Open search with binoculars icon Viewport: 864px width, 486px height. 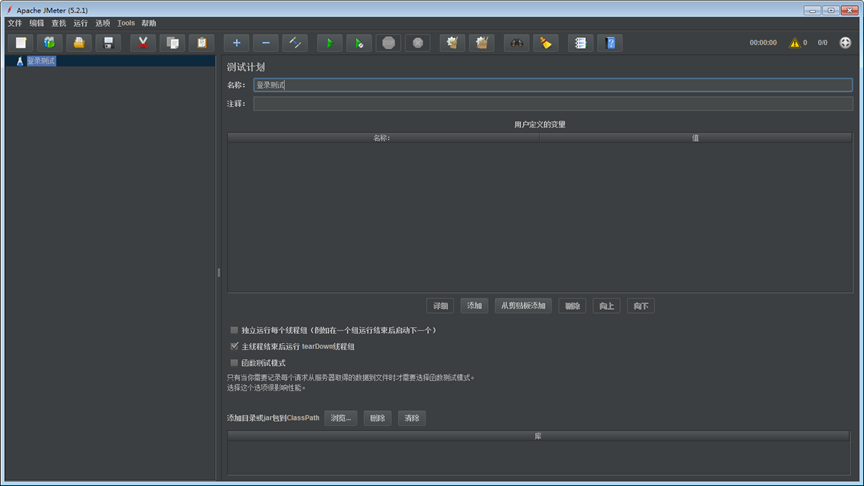(x=516, y=43)
